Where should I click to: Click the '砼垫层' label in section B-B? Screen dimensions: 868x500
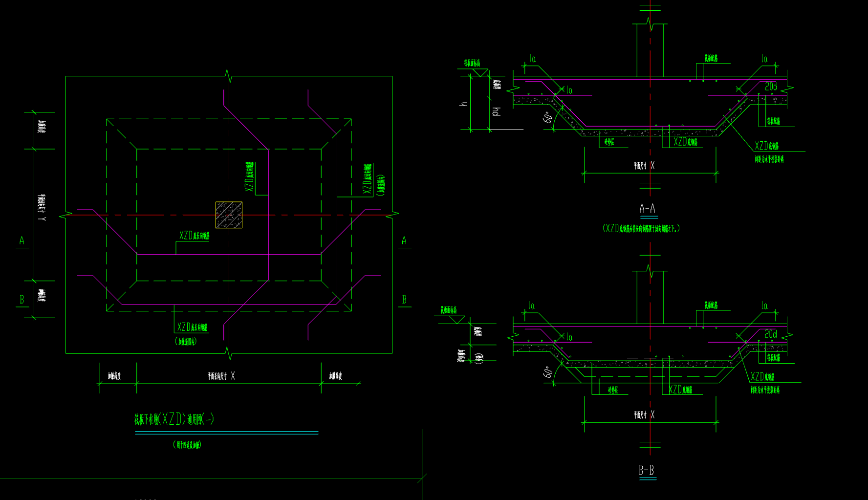coord(613,390)
